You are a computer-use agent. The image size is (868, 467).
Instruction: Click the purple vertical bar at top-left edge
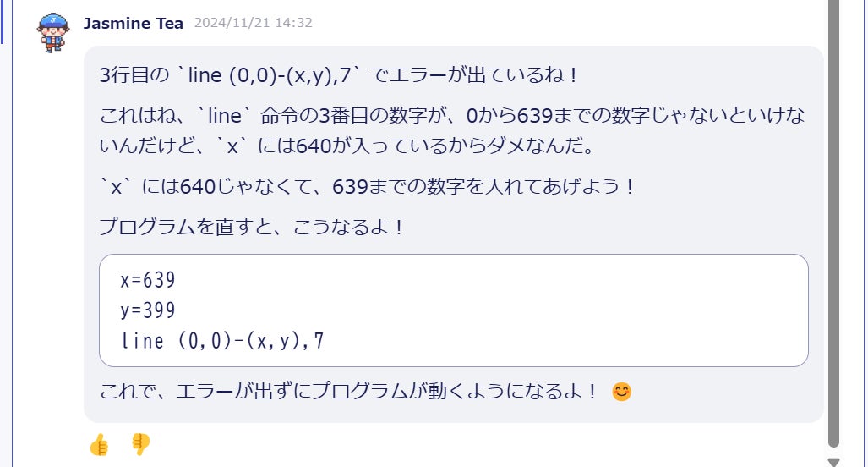coord(2,22)
